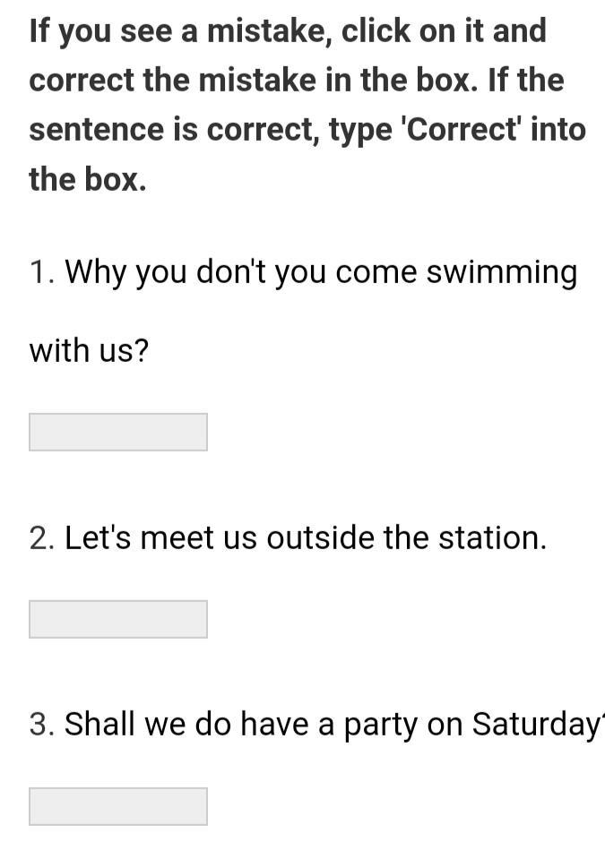The width and height of the screenshot is (605, 868).
Task: Select the word "Saturday" in sentence 3
Action: tap(532, 724)
